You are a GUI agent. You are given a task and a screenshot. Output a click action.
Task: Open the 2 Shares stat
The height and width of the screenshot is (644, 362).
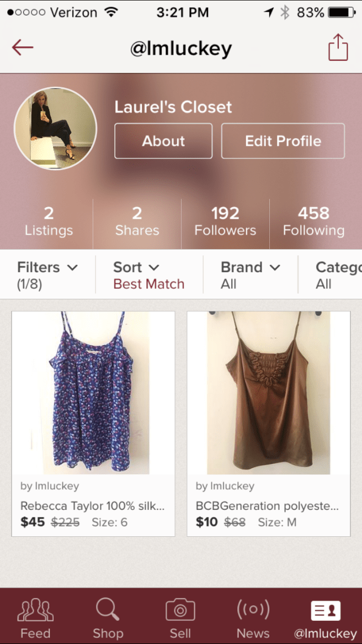coord(137,221)
